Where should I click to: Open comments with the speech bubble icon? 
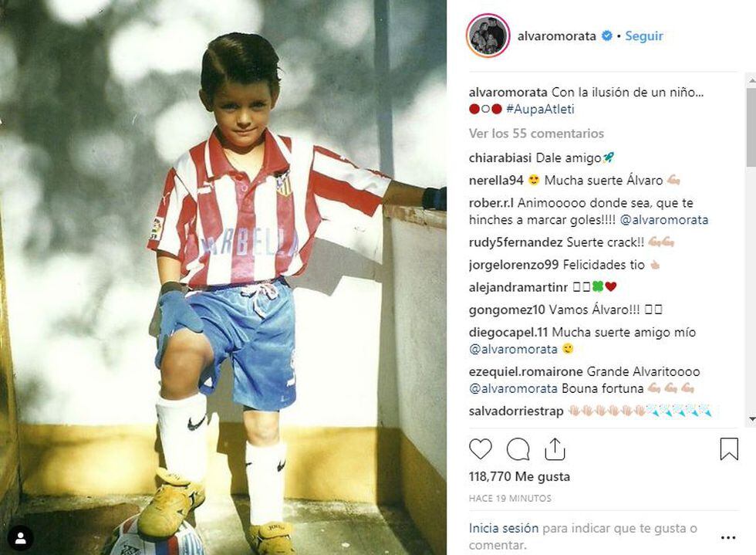(x=518, y=449)
